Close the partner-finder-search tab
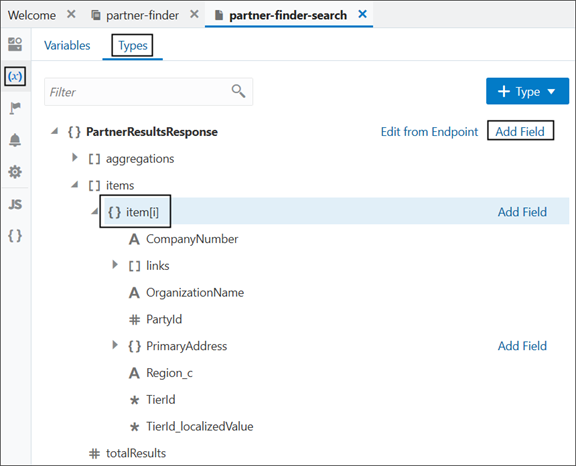The image size is (576, 466). (x=362, y=14)
